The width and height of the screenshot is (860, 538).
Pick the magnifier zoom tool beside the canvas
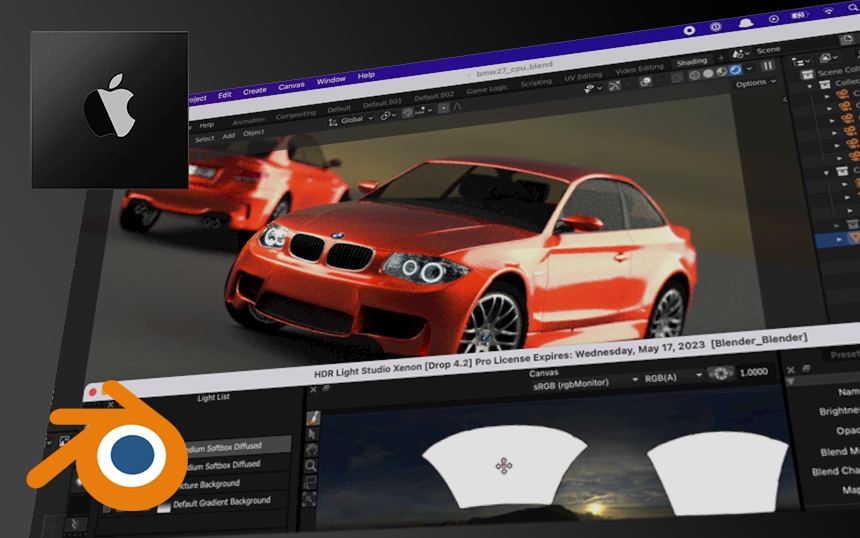[310, 466]
